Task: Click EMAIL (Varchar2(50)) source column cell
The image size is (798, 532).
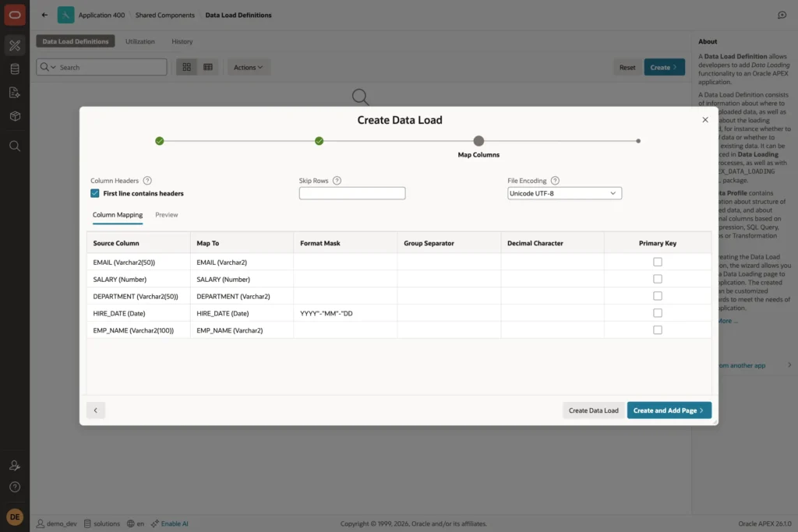Action: 139,262
